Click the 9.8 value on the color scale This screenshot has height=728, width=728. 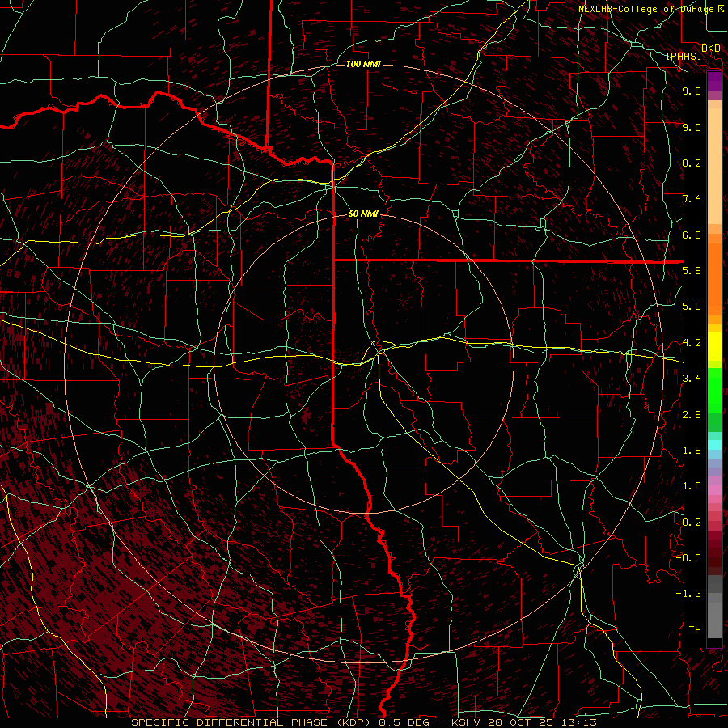692,91
